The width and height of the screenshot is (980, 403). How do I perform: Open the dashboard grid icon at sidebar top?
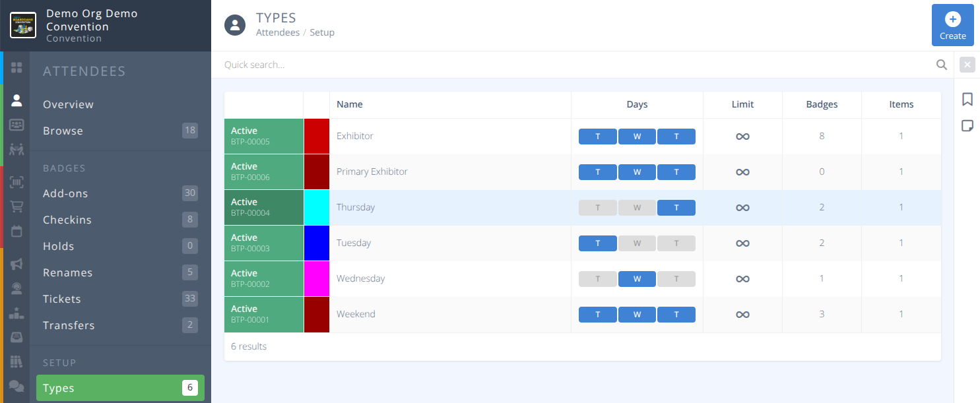point(16,66)
